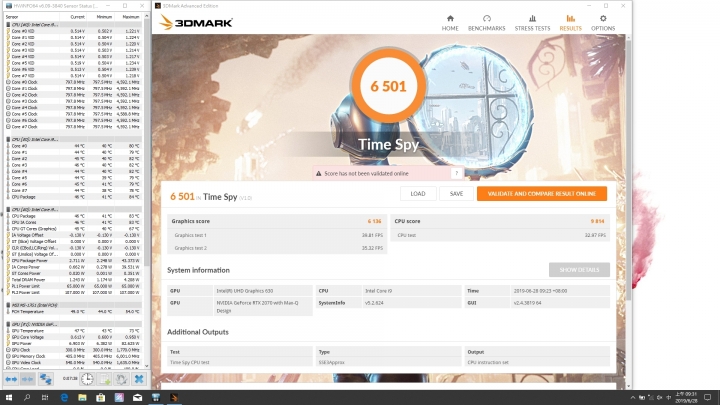The width and height of the screenshot is (720, 405).
Task: Click the Sensor column header in HWiNFO
Action: (12, 17)
